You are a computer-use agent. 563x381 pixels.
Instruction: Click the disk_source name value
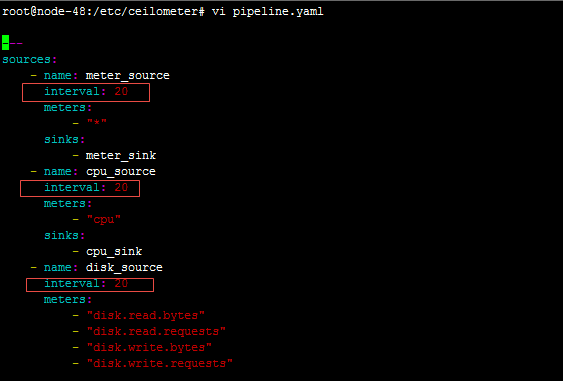[124, 268]
